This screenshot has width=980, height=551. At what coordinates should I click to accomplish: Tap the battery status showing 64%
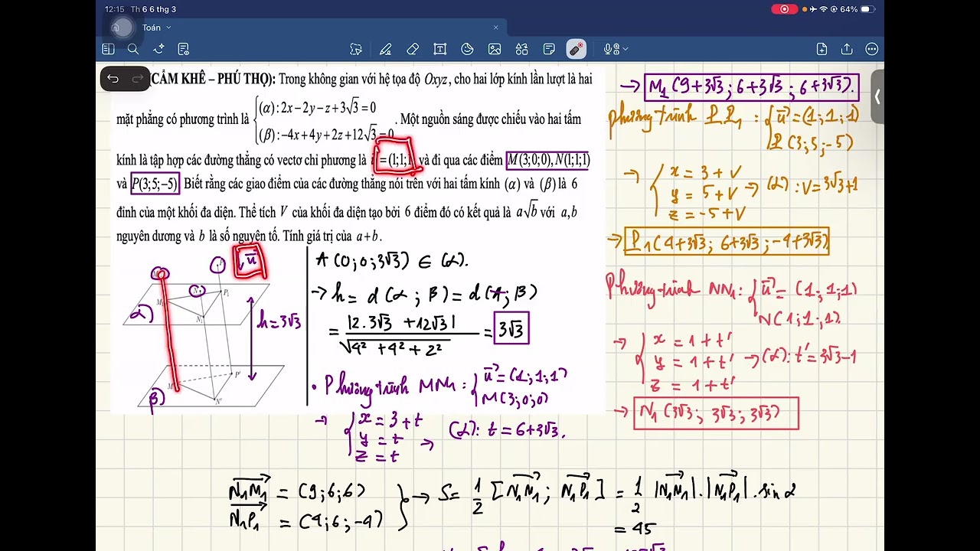point(857,9)
